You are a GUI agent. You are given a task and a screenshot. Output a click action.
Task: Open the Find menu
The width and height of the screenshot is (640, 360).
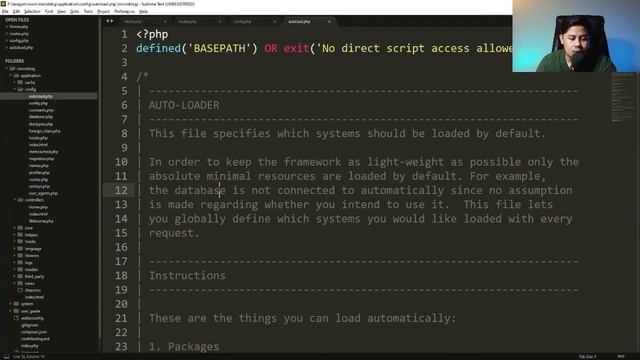pos(49,11)
